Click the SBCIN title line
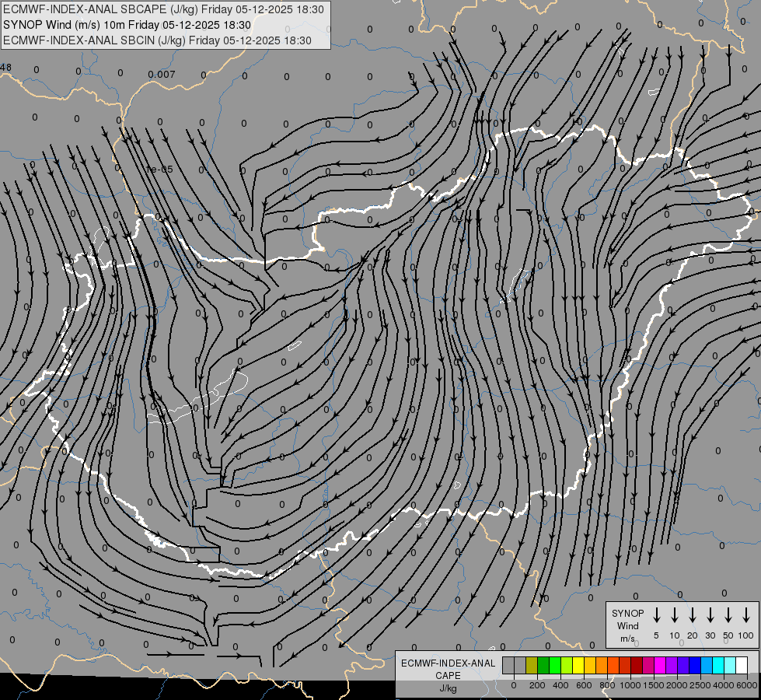Viewport: 761px width, 700px height. 157,40
